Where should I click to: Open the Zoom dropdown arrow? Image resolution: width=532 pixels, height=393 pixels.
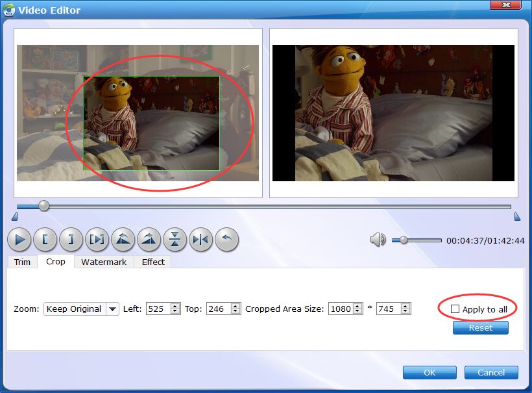point(112,309)
